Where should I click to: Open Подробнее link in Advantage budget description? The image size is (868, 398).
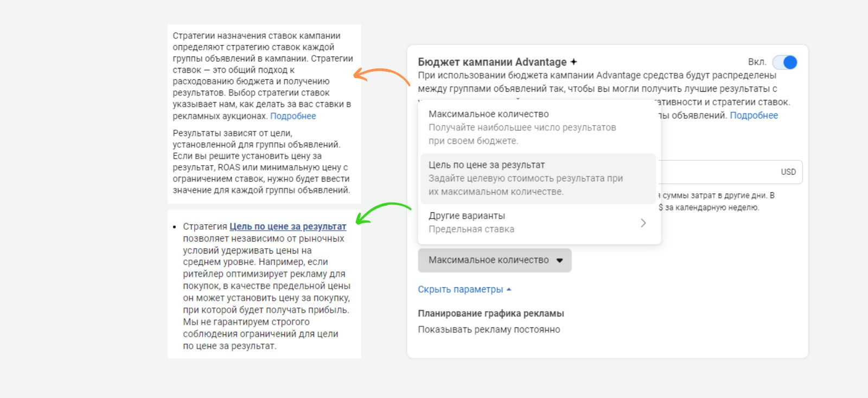click(x=754, y=115)
